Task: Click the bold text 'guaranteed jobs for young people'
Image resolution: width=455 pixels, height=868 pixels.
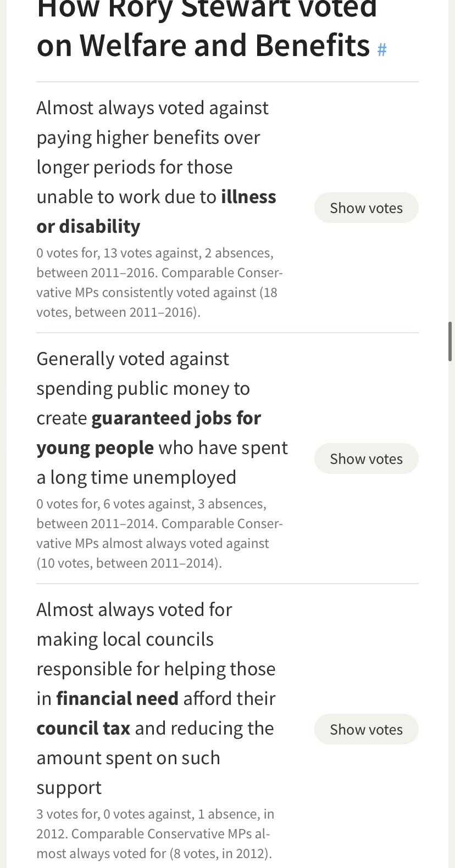Action: coord(148,433)
